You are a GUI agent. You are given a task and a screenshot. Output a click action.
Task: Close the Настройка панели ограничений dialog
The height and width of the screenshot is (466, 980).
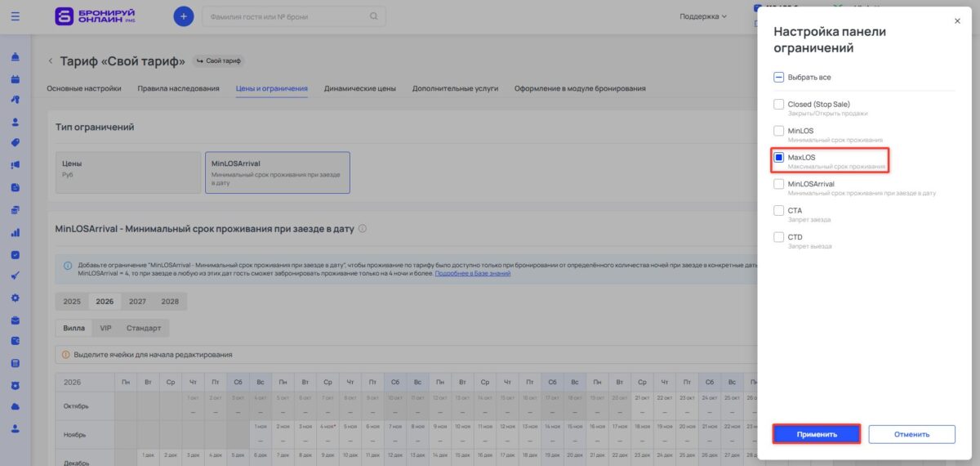(x=957, y=21)
